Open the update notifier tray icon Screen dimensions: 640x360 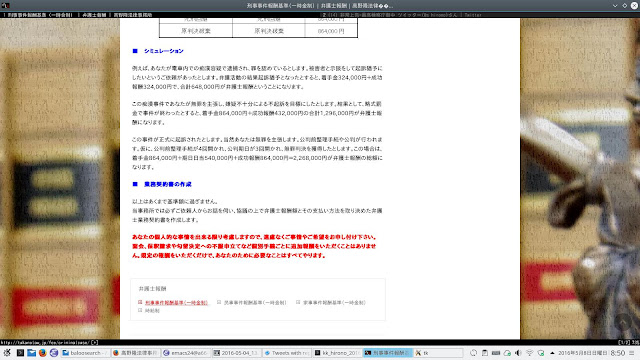point(473,353)
